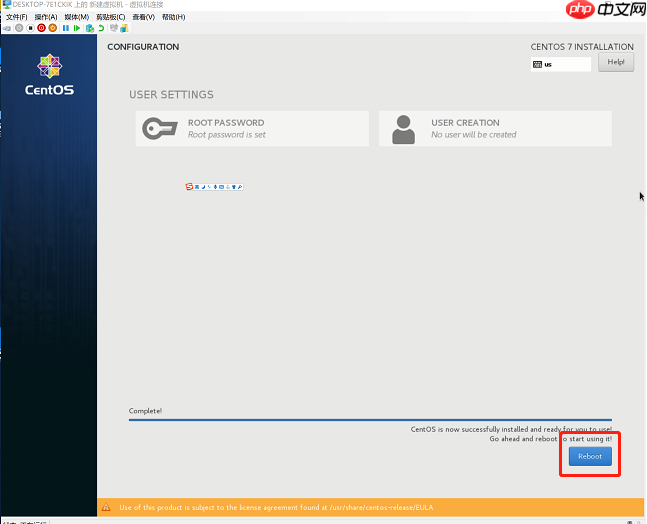Click the CENTOS 7 INSTALLATION heading
This screenshot has height=524, width=647.
(x=582, y=47)
